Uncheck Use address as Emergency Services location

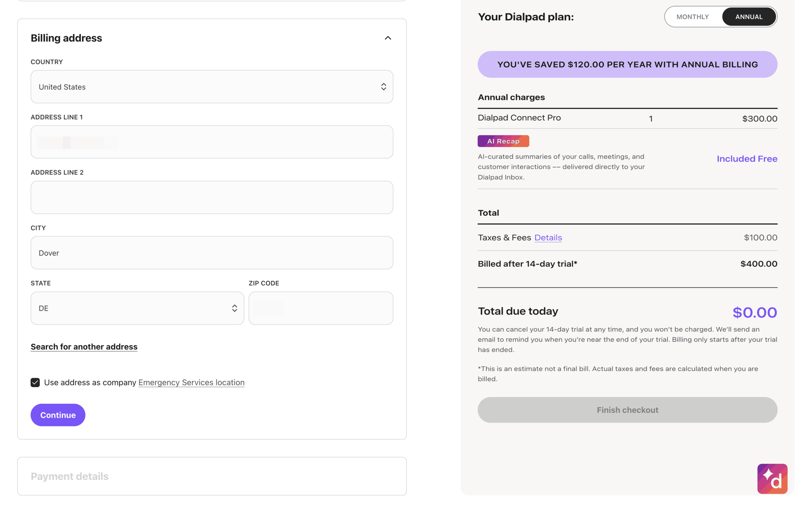35,382
